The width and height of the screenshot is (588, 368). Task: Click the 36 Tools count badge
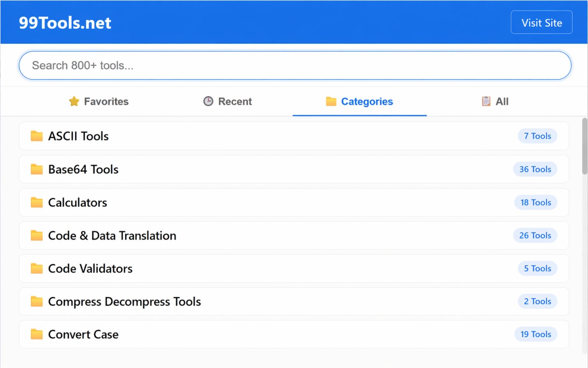point(535,169)
